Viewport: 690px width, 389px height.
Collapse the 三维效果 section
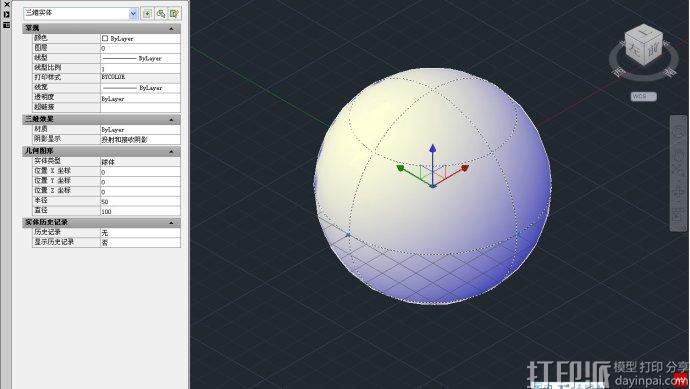[171, 120]
